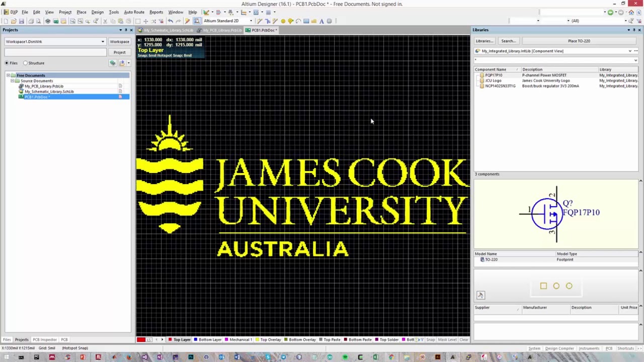Click the Mask Level button

[x=447, y=340]
